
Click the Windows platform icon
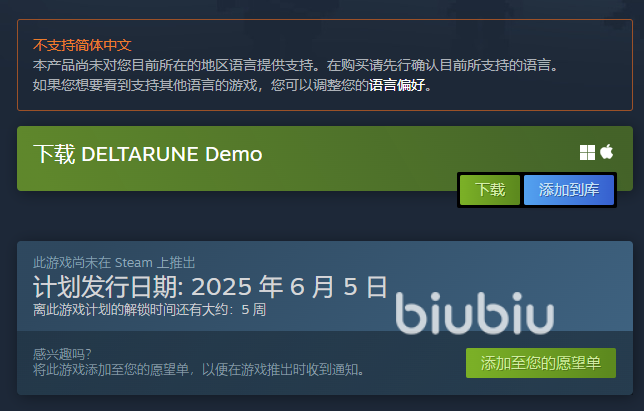pyautogui.click(x=587, y=152)
